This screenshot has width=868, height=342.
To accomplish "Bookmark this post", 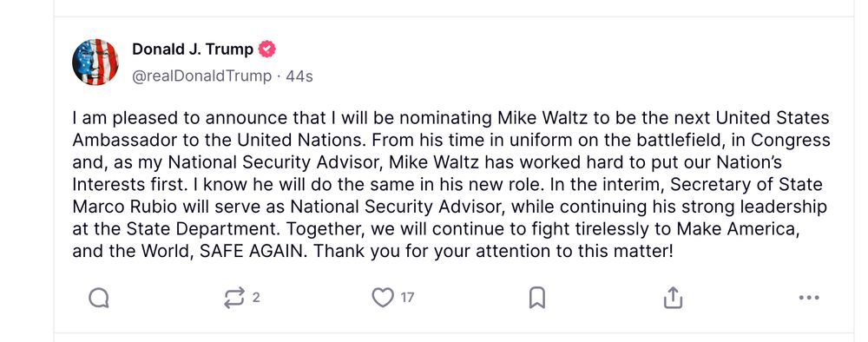I will [x=537, y=298].
